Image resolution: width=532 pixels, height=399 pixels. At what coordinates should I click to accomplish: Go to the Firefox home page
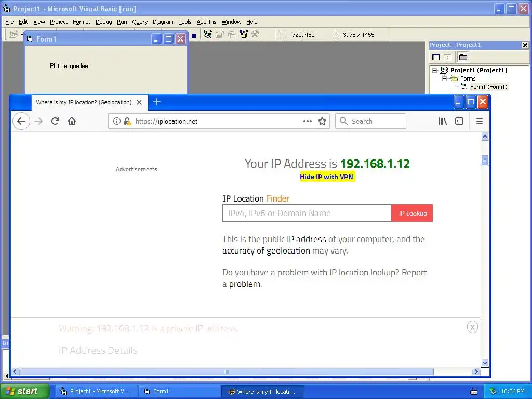click(x=72, y=121)
